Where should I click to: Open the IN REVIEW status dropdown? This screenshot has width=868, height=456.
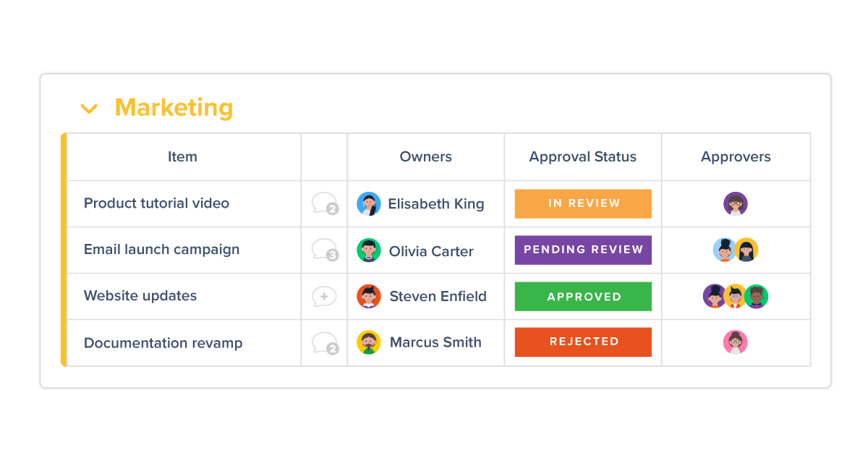[x=583, y=203]
